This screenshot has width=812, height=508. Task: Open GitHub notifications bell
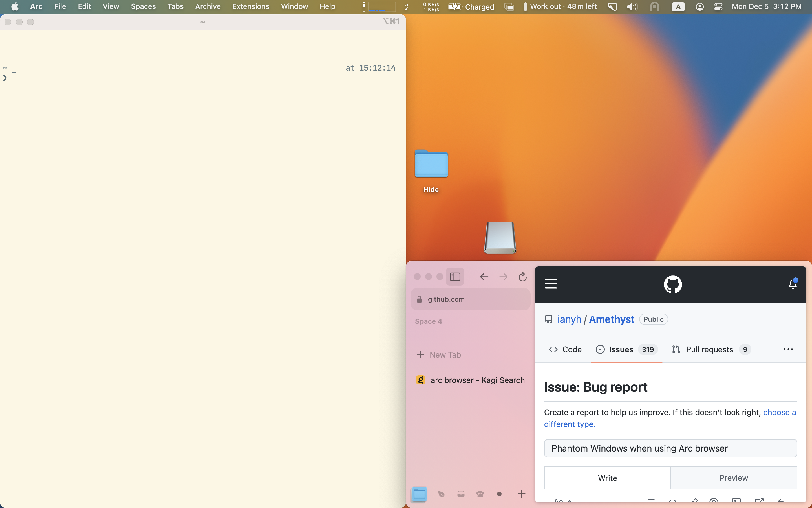click(793, 284)
